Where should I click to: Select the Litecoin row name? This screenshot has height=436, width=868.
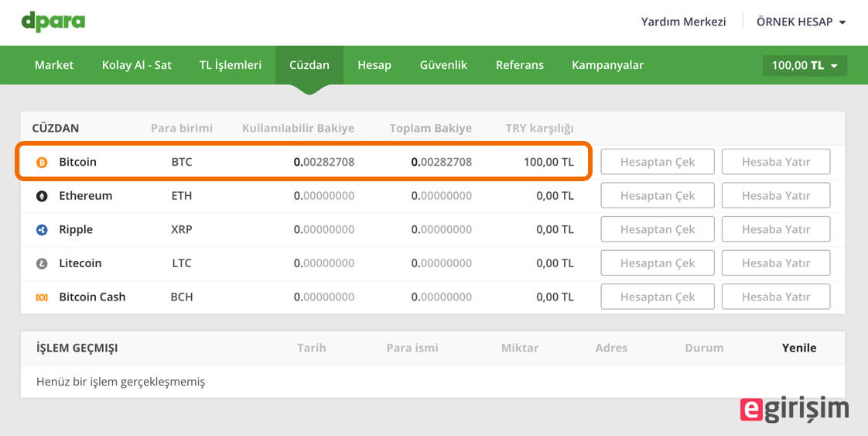point(80,263)
